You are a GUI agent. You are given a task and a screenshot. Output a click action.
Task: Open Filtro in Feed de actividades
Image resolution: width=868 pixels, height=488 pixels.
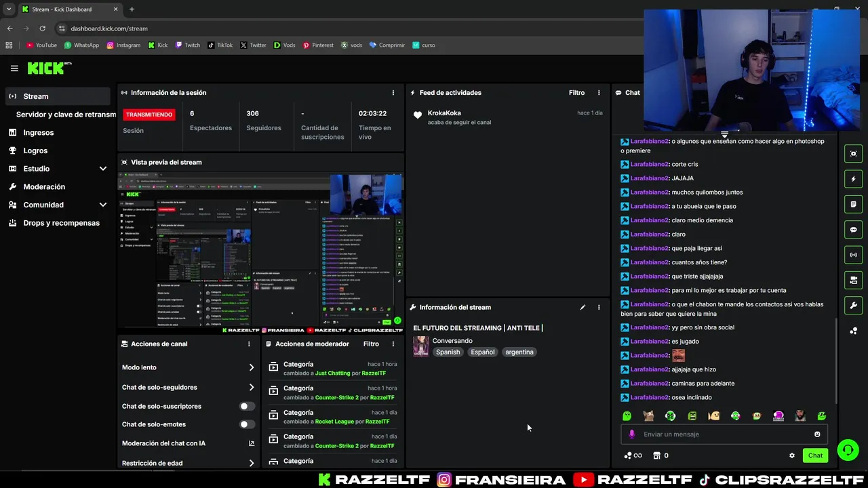tap(576, 93)
